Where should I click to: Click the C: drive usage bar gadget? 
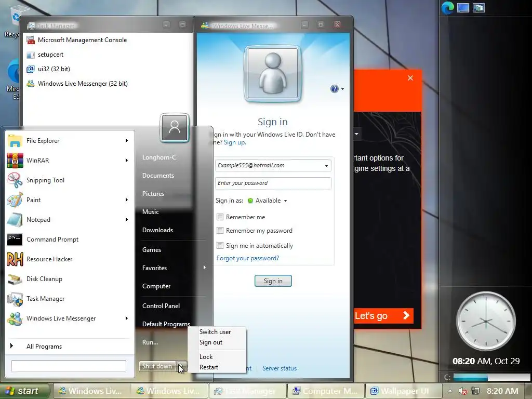tap(491, 377)
